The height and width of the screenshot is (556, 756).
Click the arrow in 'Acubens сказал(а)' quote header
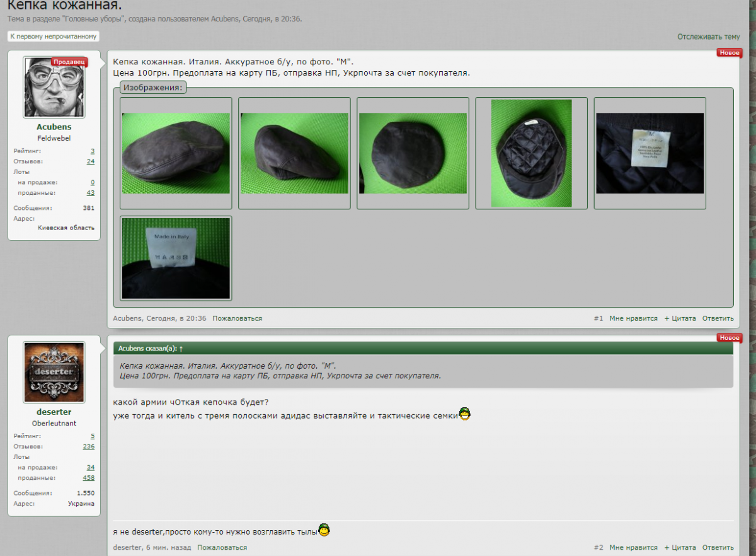pos(181,348)
